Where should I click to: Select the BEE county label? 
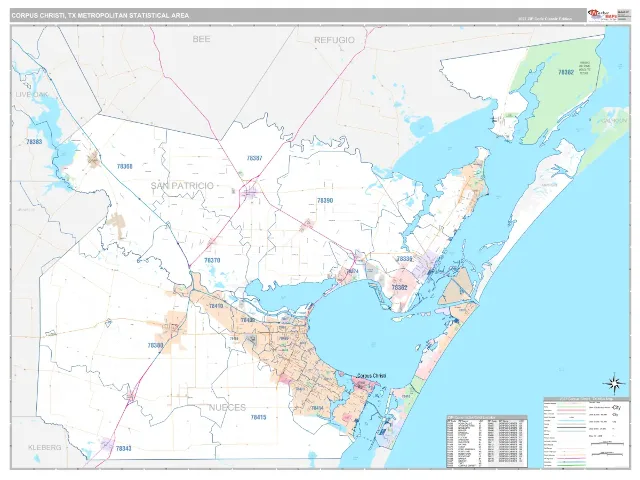201,39
